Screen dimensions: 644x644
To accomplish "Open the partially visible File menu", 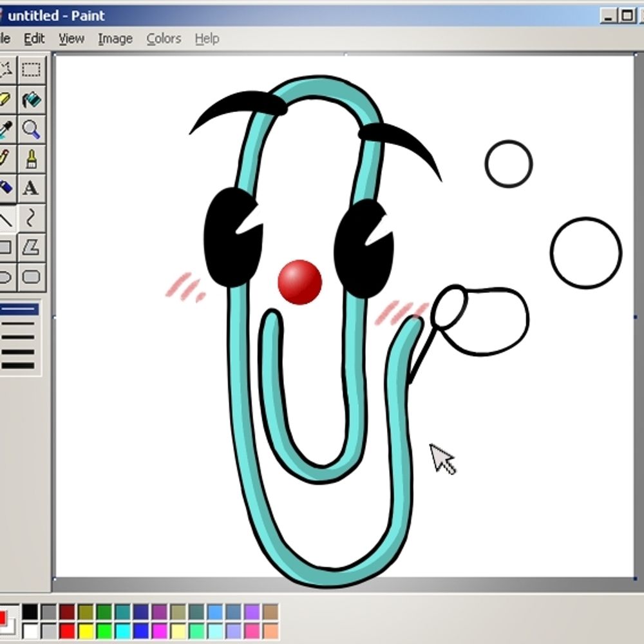I will click(x=5, y=39).
